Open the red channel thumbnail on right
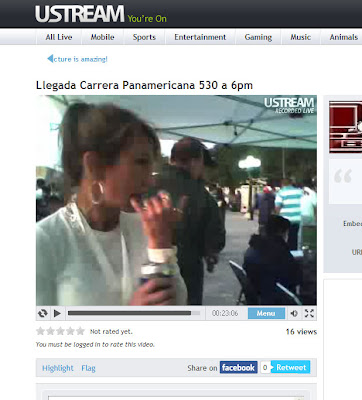The height and width of the screenshot is (400, 362). pyautogui.click(x=346, y=127)
